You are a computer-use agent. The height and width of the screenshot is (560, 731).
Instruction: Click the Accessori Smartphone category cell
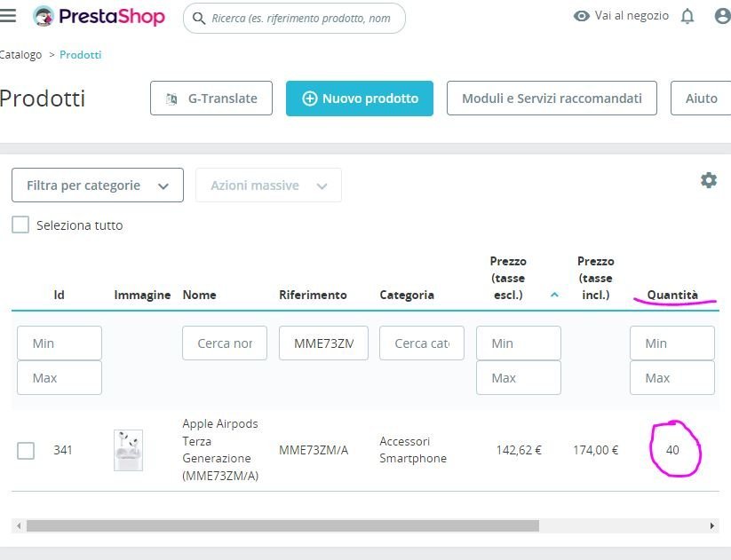[x=413, y=450]
